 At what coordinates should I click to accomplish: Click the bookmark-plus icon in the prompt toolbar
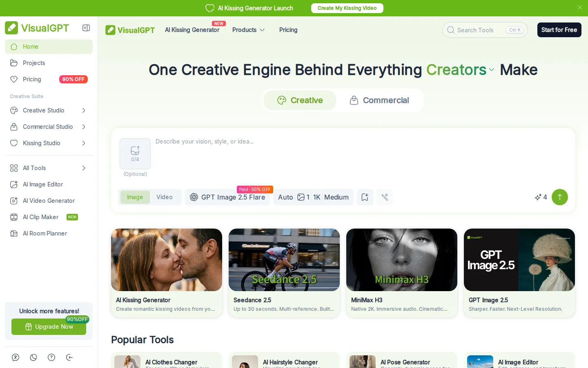coord(365,197)
